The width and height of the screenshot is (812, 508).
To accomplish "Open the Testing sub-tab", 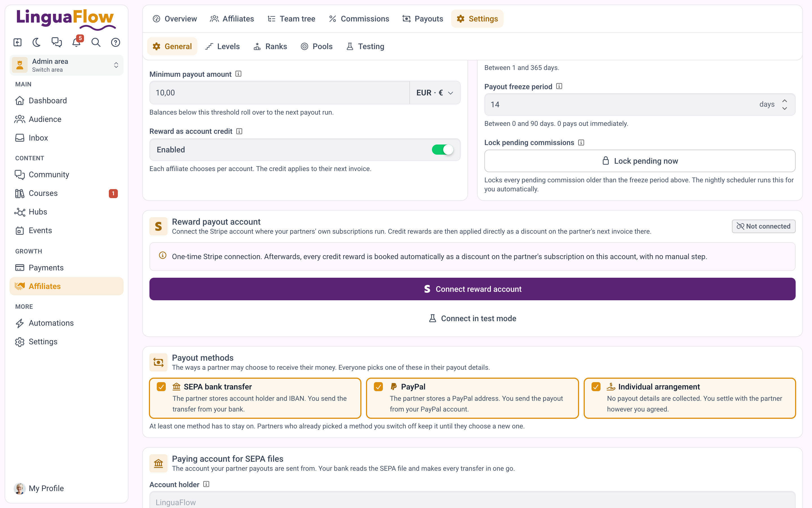I will 365,46.
